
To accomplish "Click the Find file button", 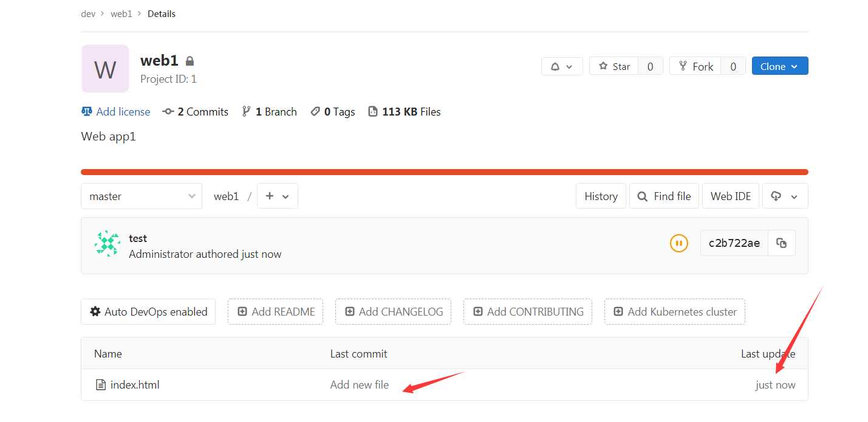I will (x=664, y=196).
